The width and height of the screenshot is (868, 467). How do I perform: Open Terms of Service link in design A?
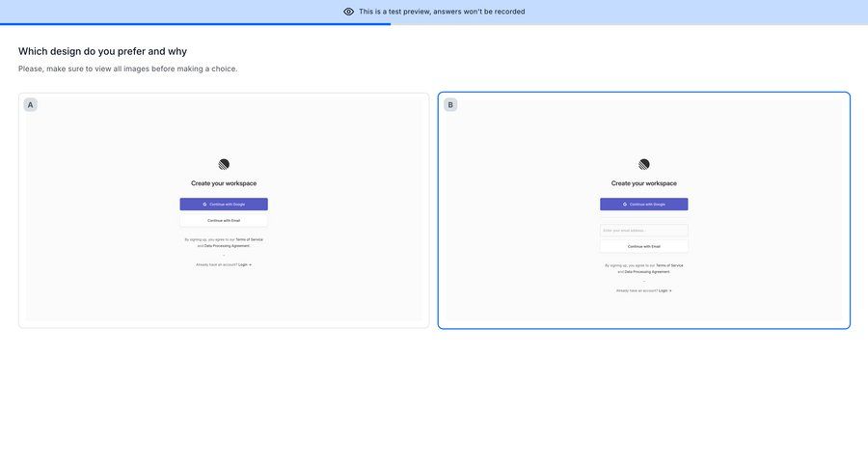coord(249,239)
